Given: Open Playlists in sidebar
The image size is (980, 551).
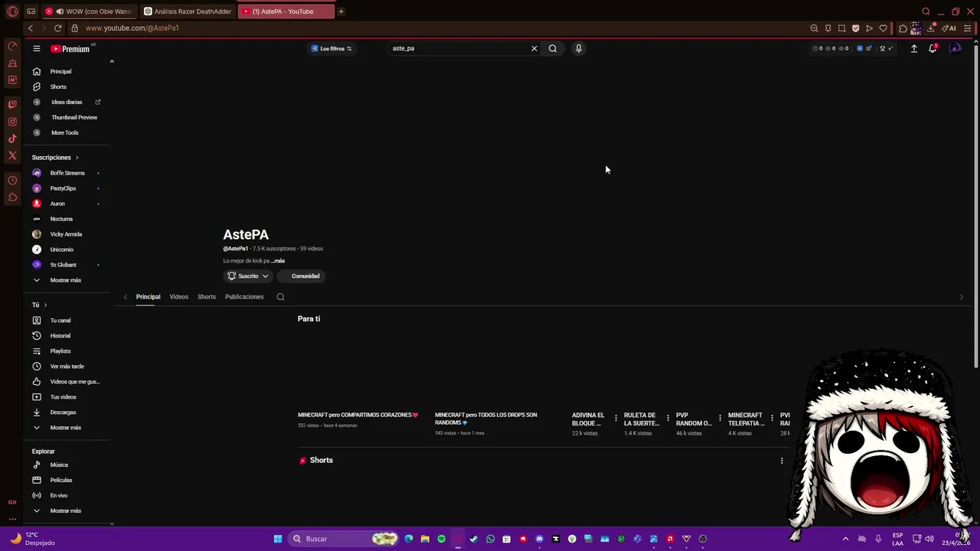Looking at the screenshot, I should 60,351.
